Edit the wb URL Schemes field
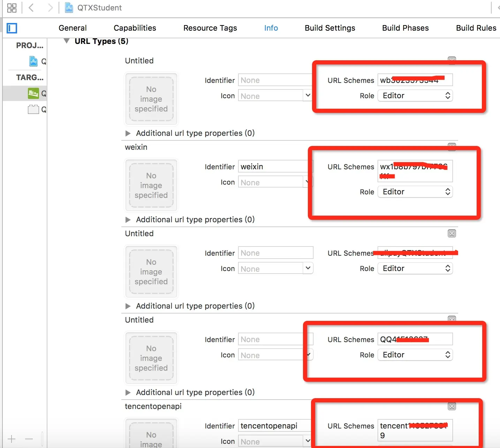The image size is (500, 448). 415,80
